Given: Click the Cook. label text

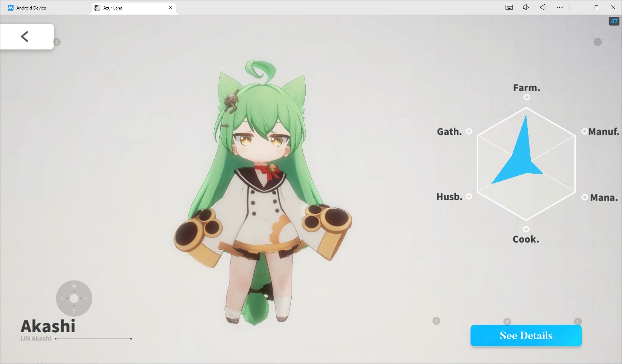Looking at the screenshot, I should (526, 239).
